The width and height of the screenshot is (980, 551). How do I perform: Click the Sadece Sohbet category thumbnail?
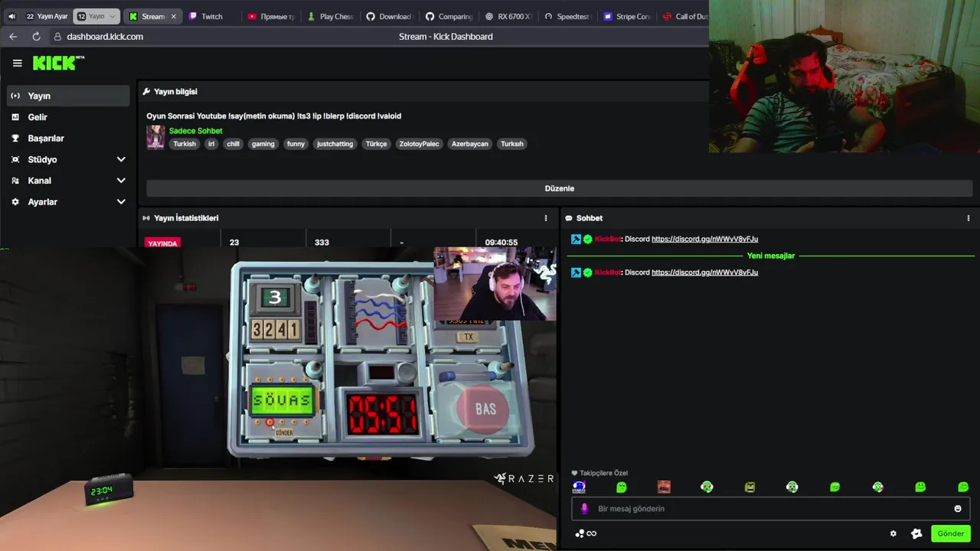pyautogui.click(x=155, y=137)
